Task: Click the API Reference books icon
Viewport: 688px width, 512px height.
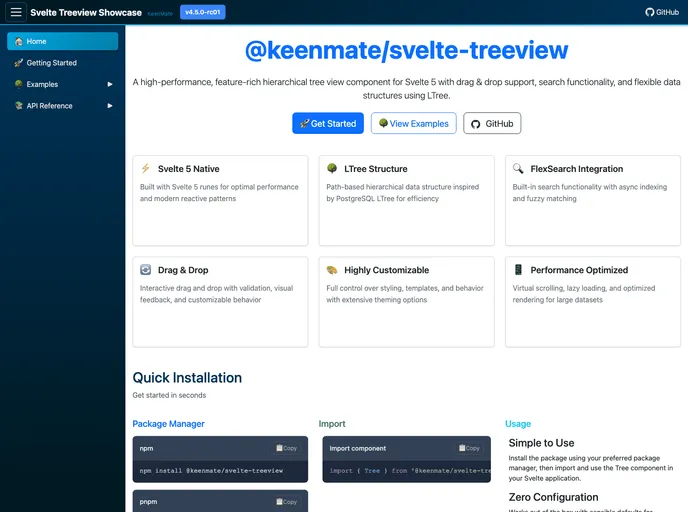Action: click(x=18, y=105)
